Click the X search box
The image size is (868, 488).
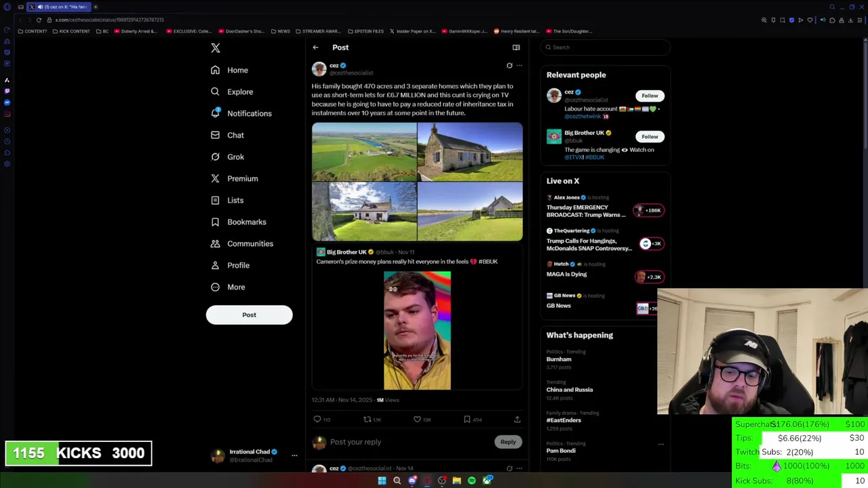click(605, 47)
